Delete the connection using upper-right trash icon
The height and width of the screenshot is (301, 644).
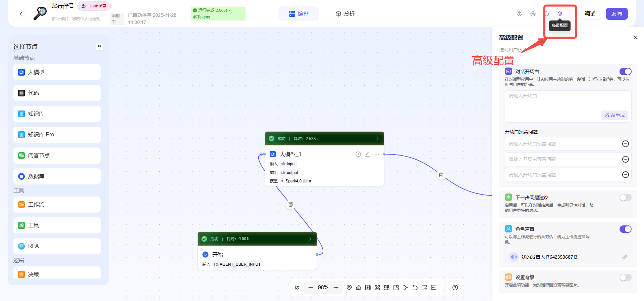tap(441, 175)
